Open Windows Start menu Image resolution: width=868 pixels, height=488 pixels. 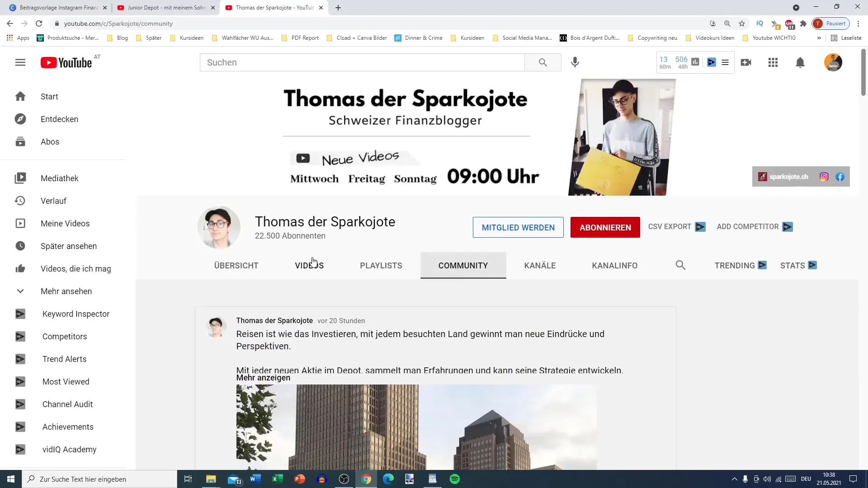tap(11, 479)
